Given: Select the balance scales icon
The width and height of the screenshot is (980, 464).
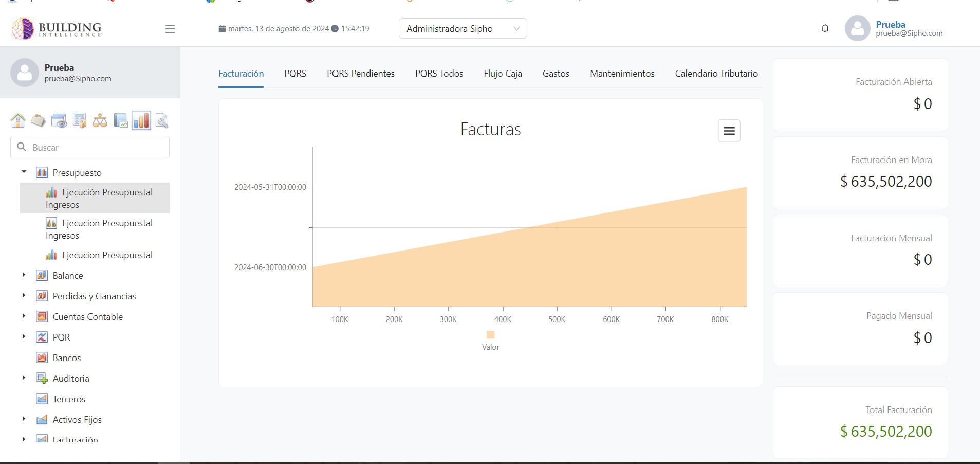Looking at the screenshot, I should [100, 120].
